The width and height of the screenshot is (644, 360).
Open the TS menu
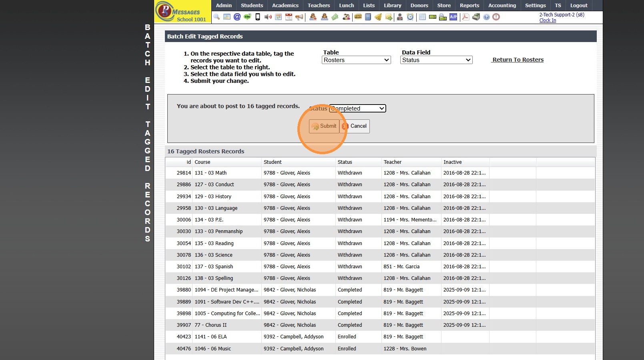coord(558,5)
